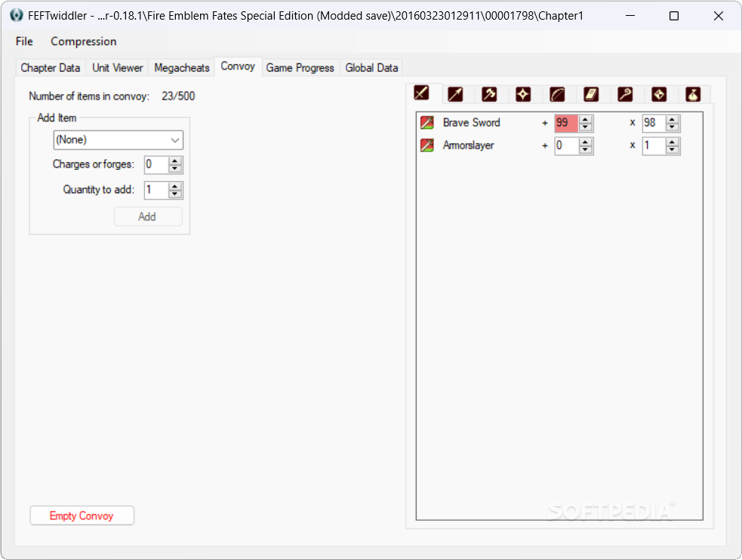Select the Convoy tab
The width and height of the screenshot is (742, 560).
pos(238,66)
